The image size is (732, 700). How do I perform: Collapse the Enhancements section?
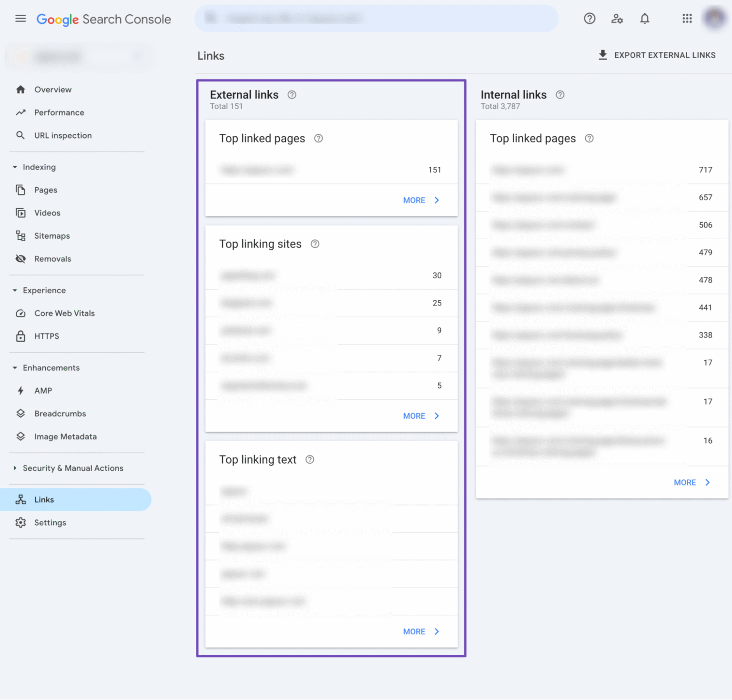point(15,368)
